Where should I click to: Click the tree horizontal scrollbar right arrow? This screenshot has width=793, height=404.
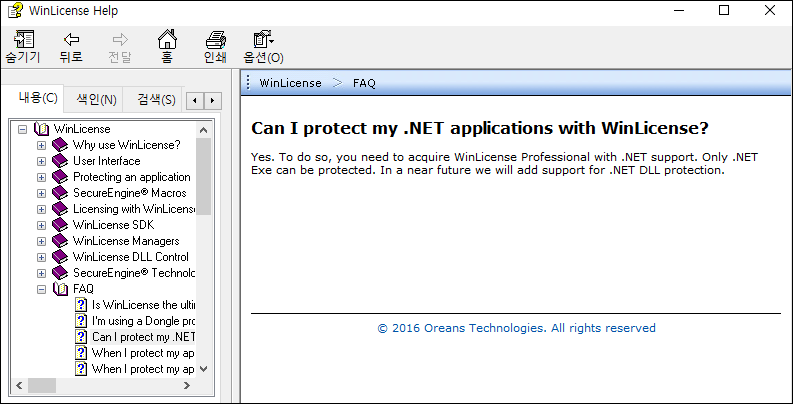[187, 385]
